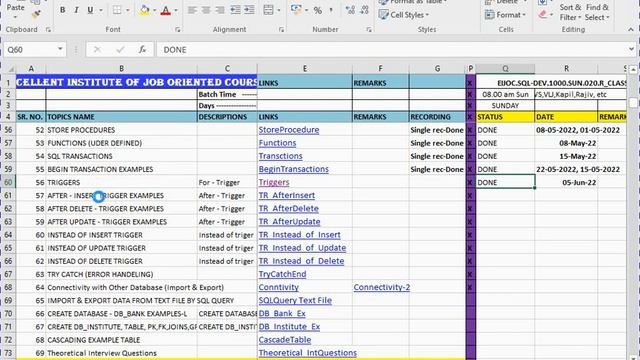Click Clear eraser icon
640x360 pixels.
pos(542,15)
